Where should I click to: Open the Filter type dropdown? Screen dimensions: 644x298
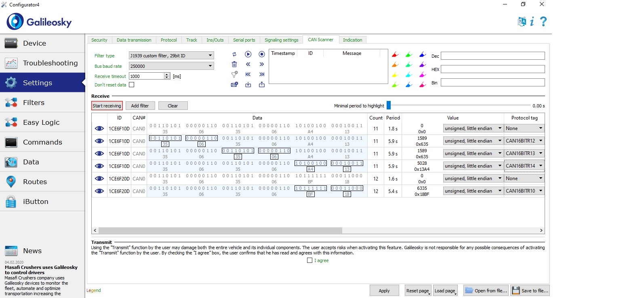(171, 56)
